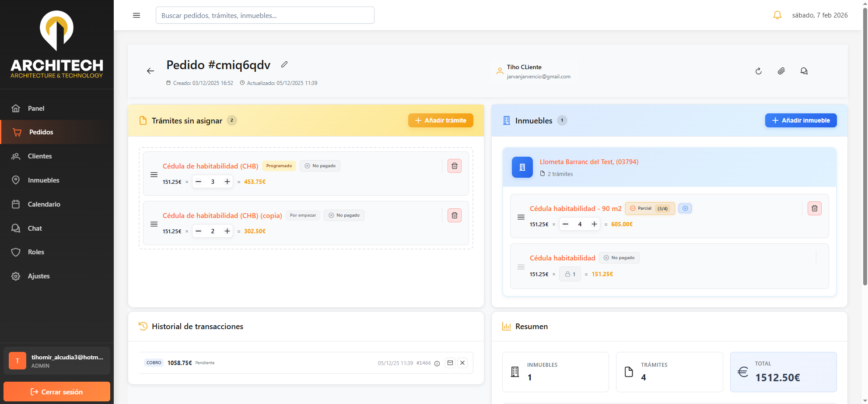The width and height of the screenshot is (868, 404).
Task: Cancel transaction #1466 with the X icon
Action: 462,363
